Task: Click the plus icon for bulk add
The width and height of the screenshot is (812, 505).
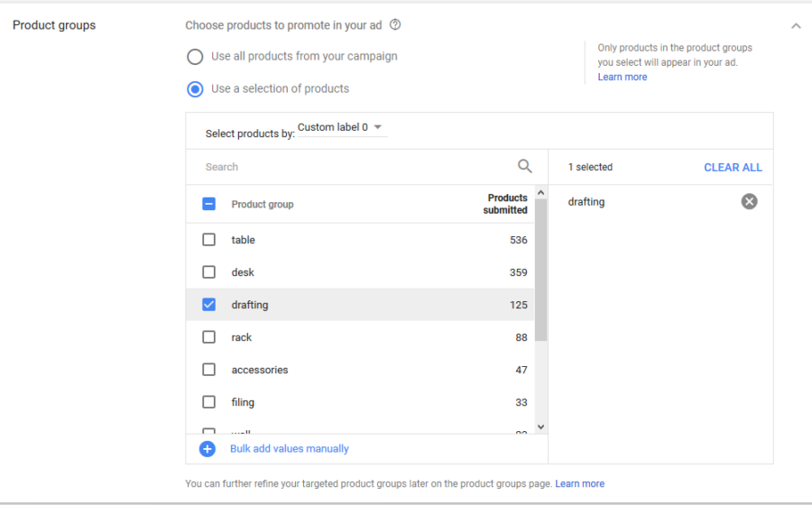Action: coord(208,448)
